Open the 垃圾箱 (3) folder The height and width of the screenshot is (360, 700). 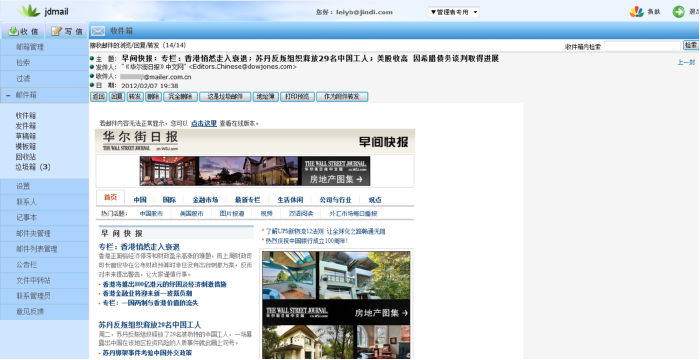(33, 167)
